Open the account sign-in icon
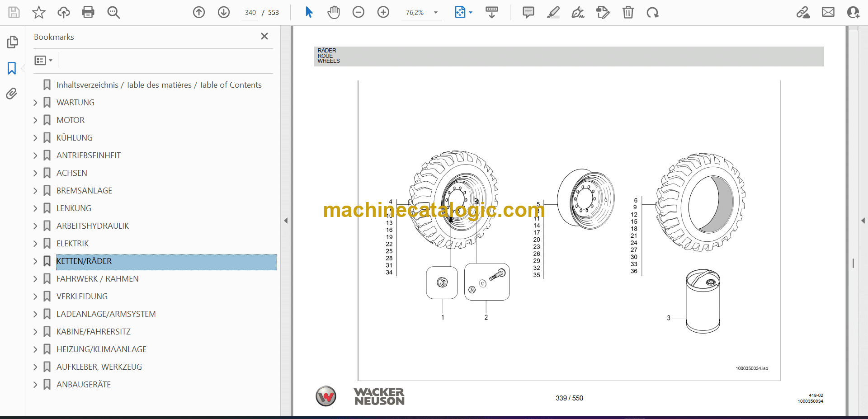868x419 pixels. pos(853,12)
